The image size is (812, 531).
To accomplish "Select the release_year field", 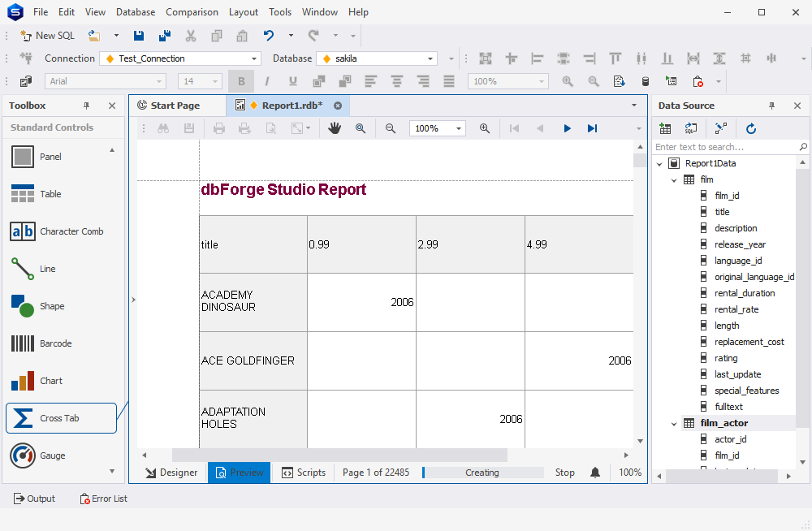I will point(740,244).
